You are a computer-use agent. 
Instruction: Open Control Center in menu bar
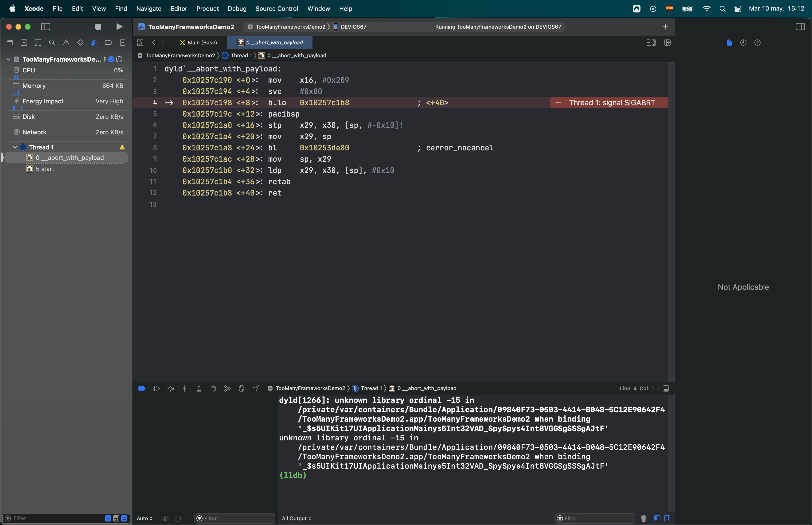(737, 8)
